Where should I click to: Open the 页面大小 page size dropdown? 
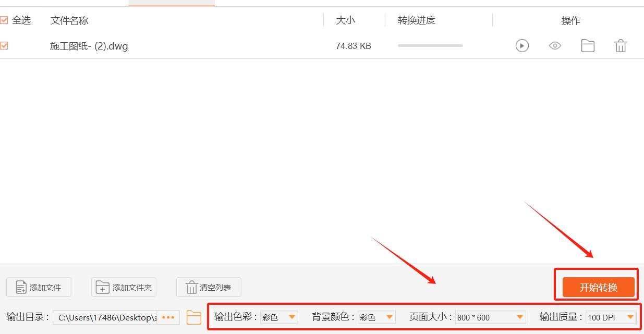pyautogui.click(x=490, y=317)
